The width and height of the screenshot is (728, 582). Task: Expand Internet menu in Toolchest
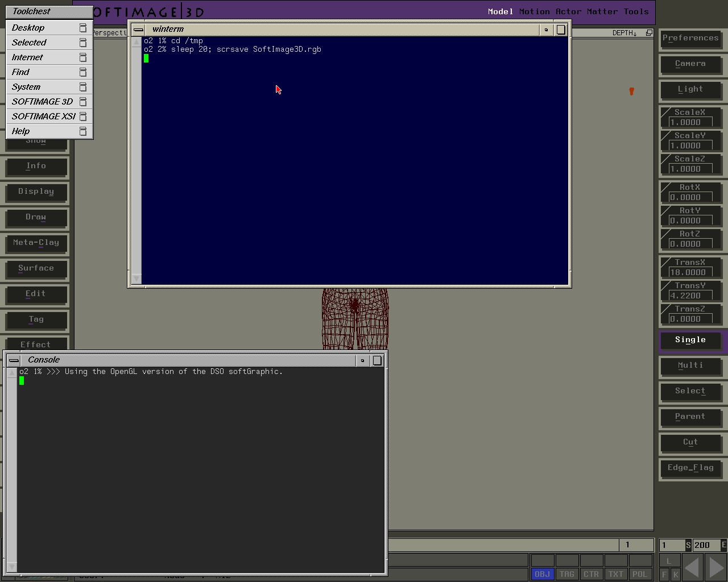tap(49, 57)
